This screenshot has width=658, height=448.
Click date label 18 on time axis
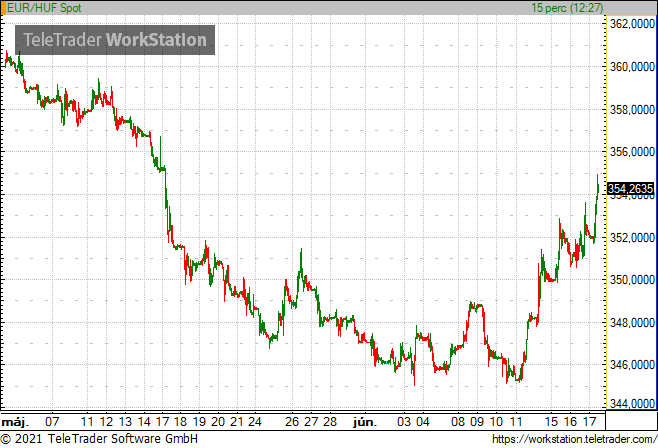(x=180, y=422)
